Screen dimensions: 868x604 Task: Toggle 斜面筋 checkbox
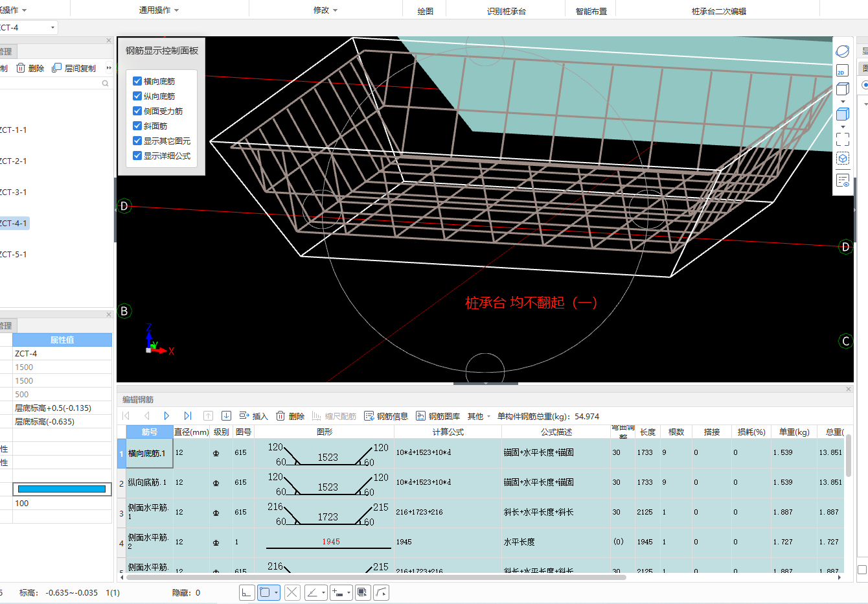tap(137, 126)
